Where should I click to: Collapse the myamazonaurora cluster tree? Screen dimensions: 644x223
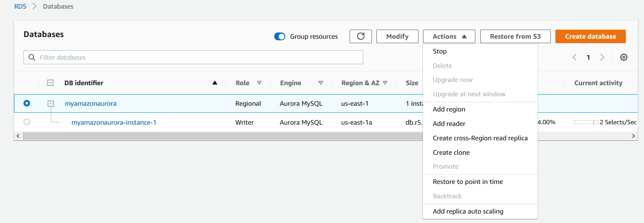pyautogui.click(x=50, y=104)
